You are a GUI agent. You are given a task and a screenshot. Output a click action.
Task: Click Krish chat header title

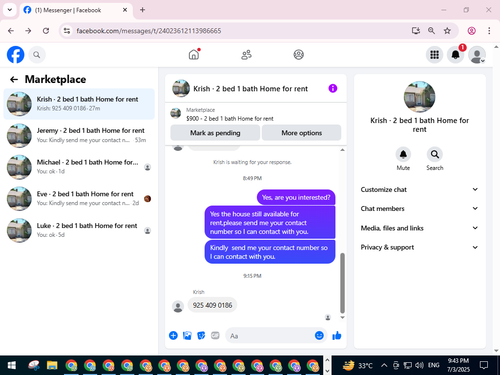250,89
